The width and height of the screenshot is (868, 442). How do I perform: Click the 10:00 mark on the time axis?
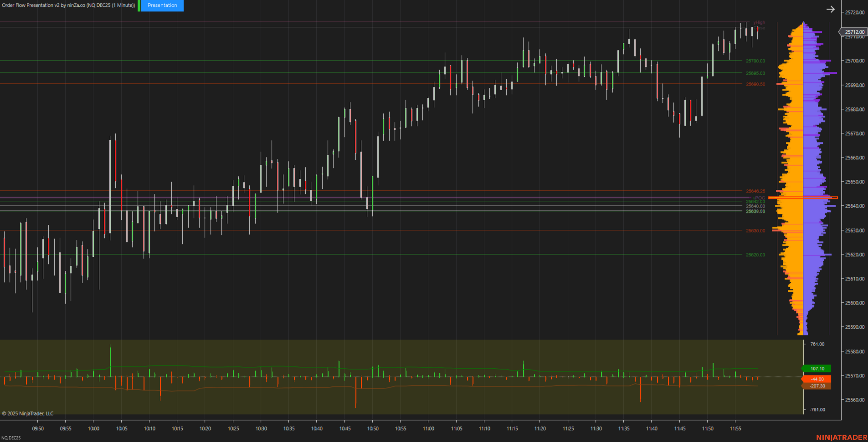click(93, 428)
